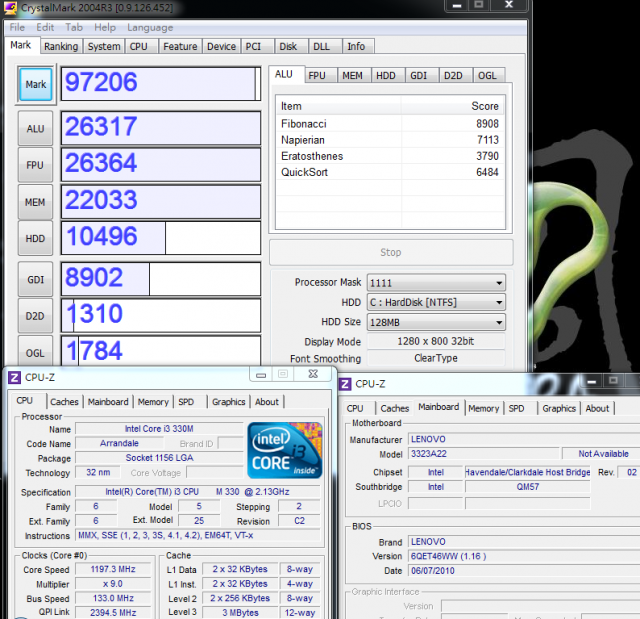This screenshot has height=619, width=640.
Task: Click the Z icon of the front CPU-Z window
Action: [x=14, y=377]
